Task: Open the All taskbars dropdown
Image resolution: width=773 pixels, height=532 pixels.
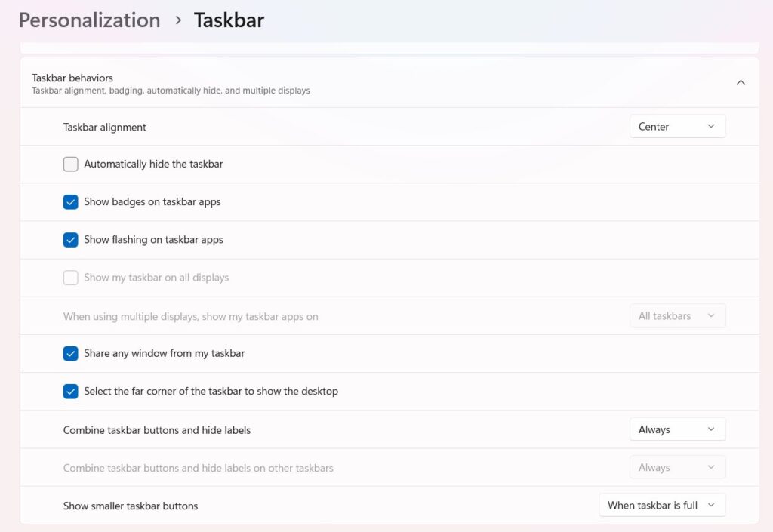Action: tap(676, 315)
